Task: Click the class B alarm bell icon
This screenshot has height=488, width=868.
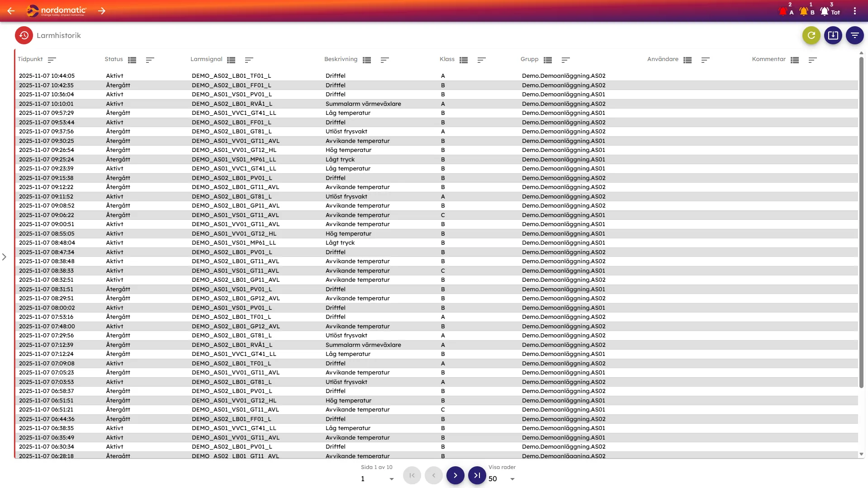Action: pyautogui.click(x=804, y=12)
